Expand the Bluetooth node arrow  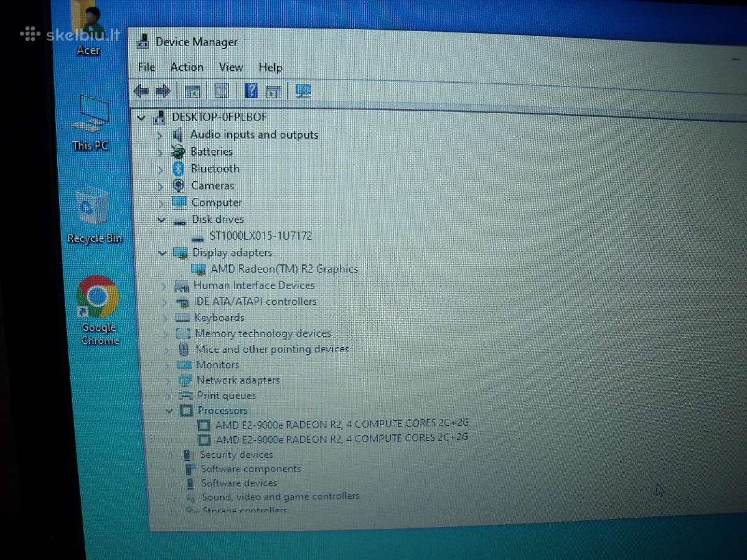161,169
